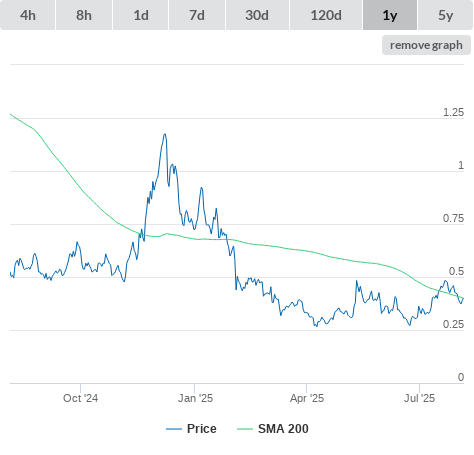Select the 4h time range tab
474x455 pixels.
point(28,15)
